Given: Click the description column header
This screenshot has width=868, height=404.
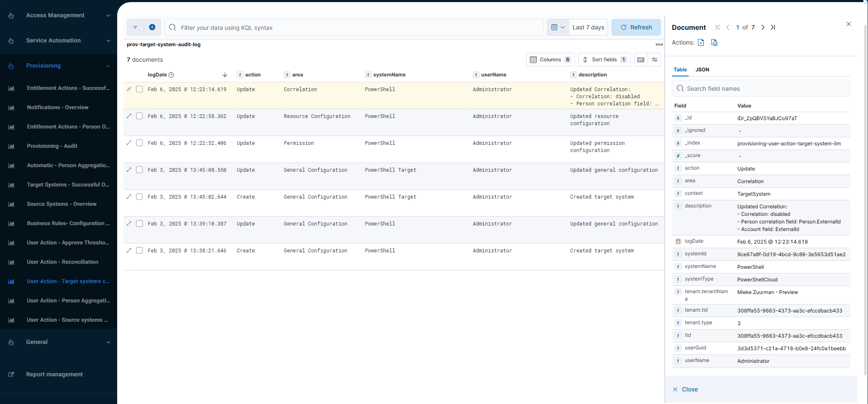Looking at the screenshot, I should 589,75.
